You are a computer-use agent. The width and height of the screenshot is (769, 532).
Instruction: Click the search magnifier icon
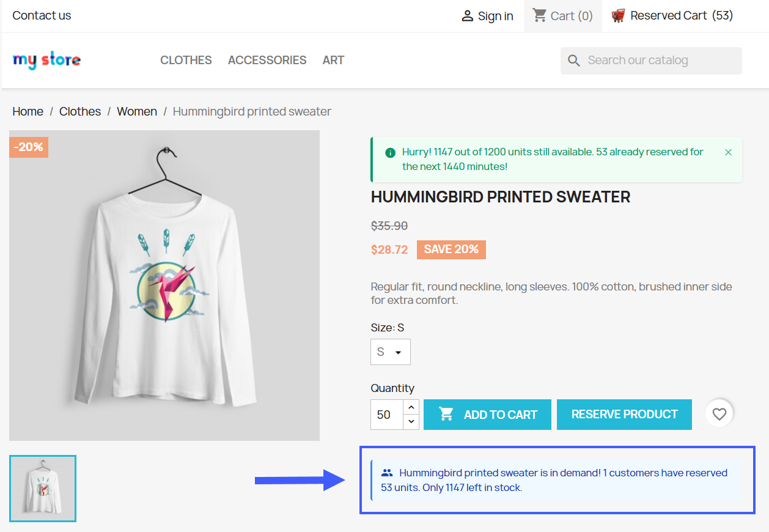pyautogui.click(x=574, y=61)
